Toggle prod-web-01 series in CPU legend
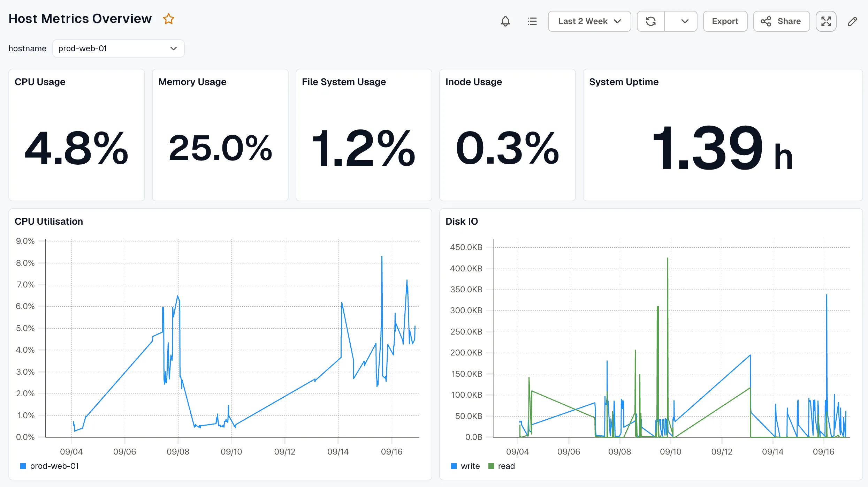The height and width of the screenshot is (487, 868). click(50, 466)
